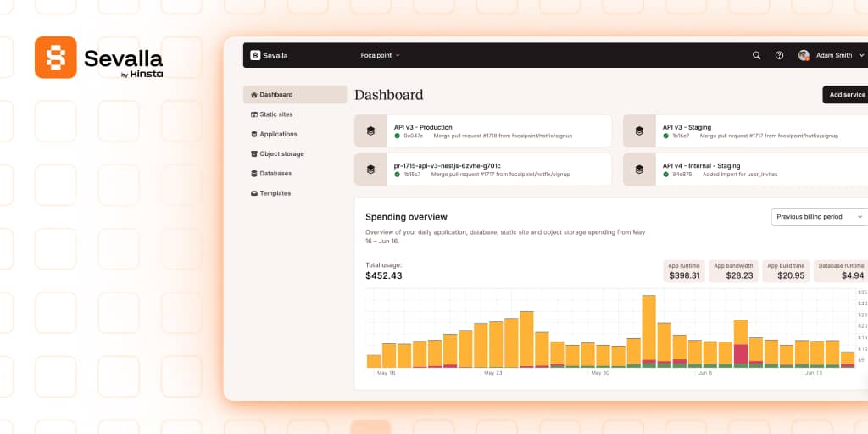Open the Previous billing period dropdown
Screen dimensions: 868x434
click(818, 217)
